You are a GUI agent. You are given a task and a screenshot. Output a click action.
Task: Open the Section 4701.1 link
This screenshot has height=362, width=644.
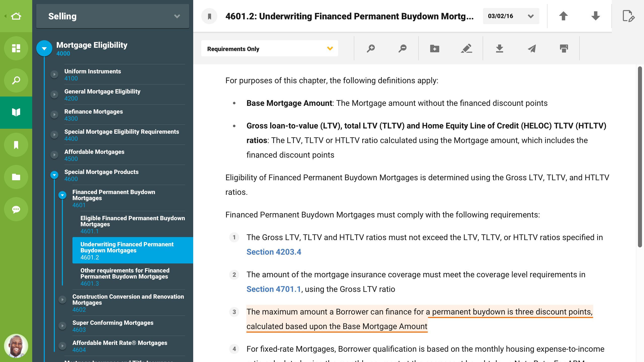point(274,289)
